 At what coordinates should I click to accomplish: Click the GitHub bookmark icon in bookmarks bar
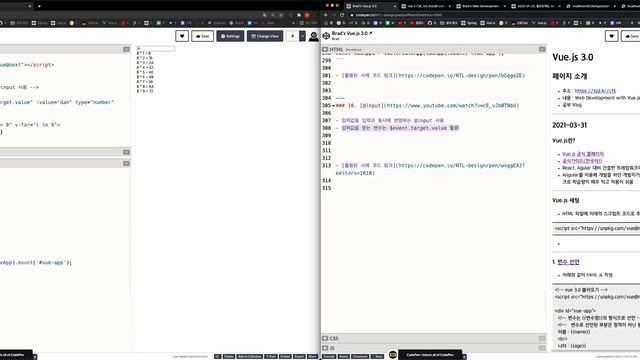tap(430, 23)
